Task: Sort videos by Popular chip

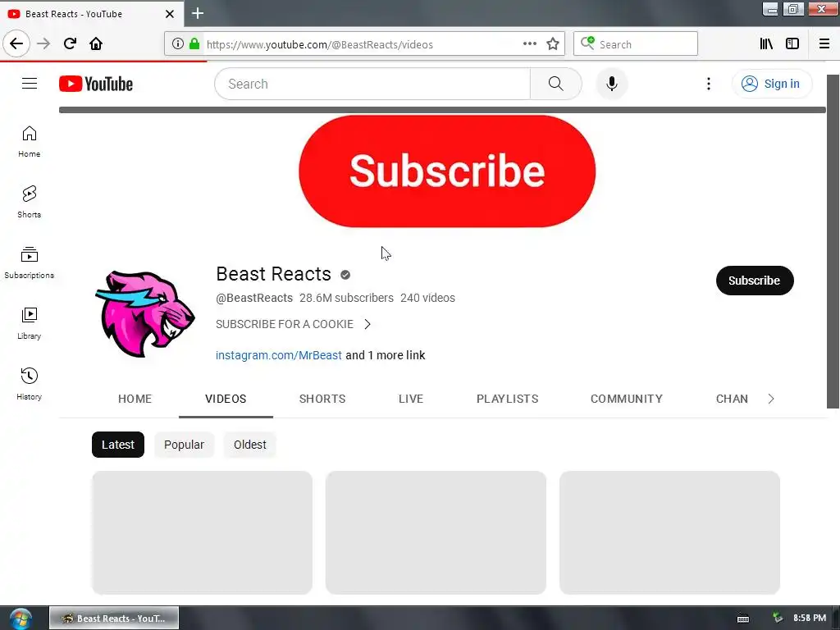Action: pyautogui.click(x=184, y=445)
